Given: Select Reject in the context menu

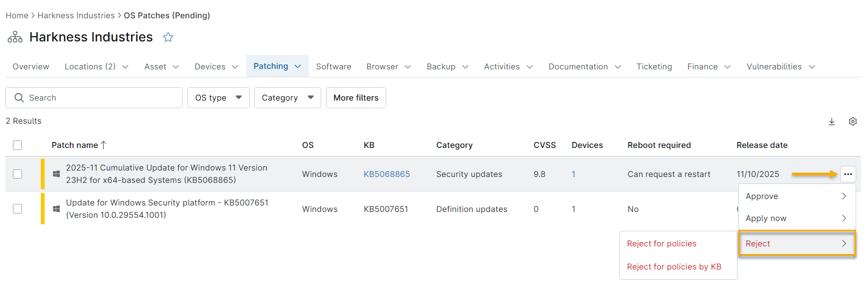Looking at the screenshot, I should [797, 244].
